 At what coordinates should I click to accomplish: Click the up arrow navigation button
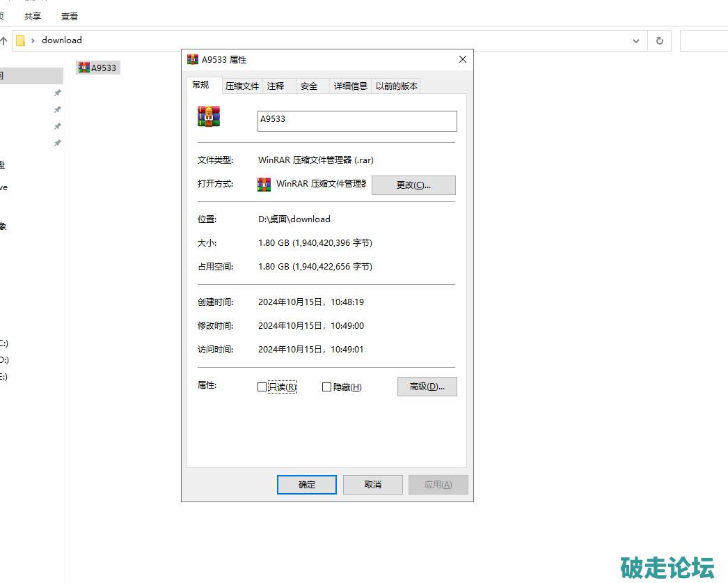point(3,40)
